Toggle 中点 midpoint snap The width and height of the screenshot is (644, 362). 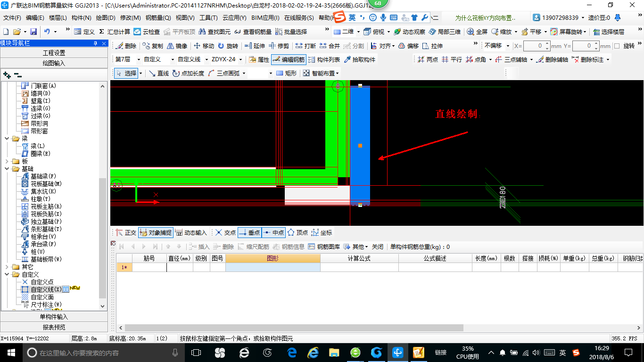[x=273, y=232]
